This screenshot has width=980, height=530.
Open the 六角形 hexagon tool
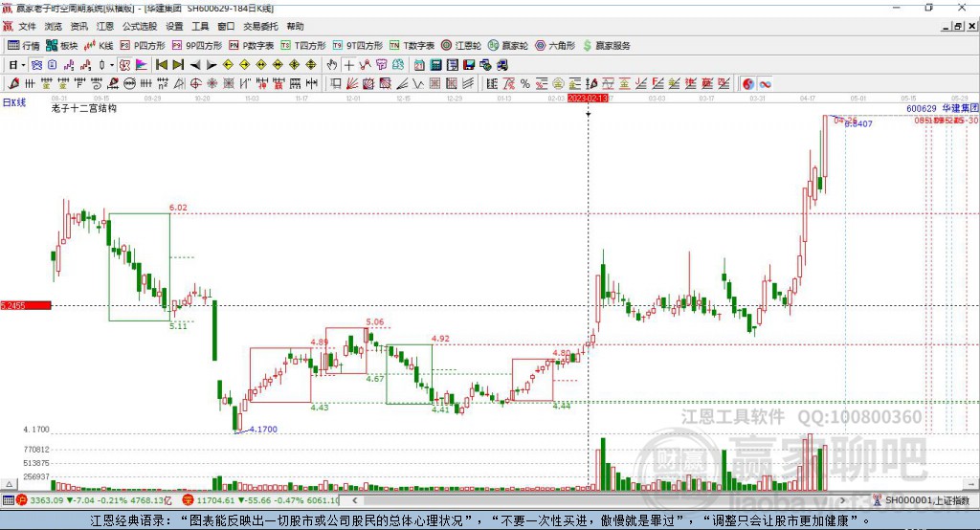(555, 46)
